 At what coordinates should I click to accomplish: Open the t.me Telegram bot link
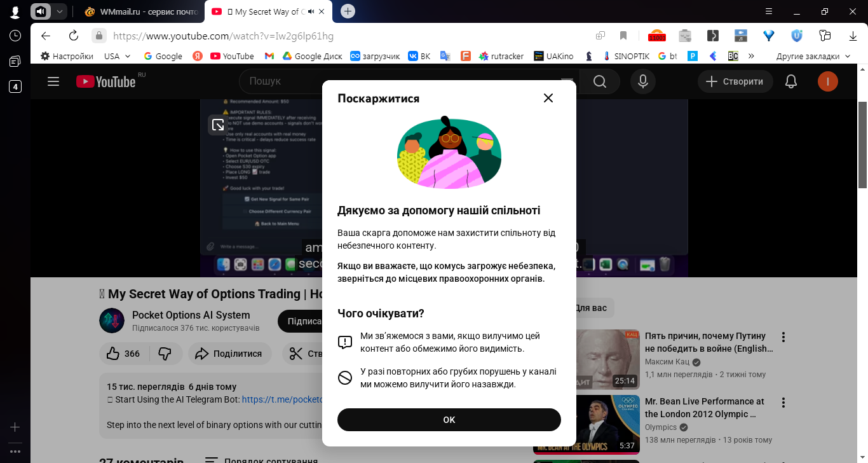[283, 399]
